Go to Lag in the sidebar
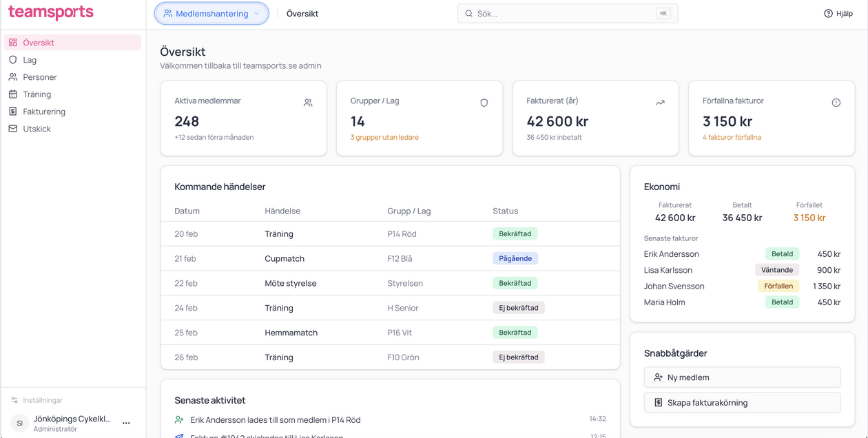The width and height of the screenshot is (868, 438). (30, 60)
